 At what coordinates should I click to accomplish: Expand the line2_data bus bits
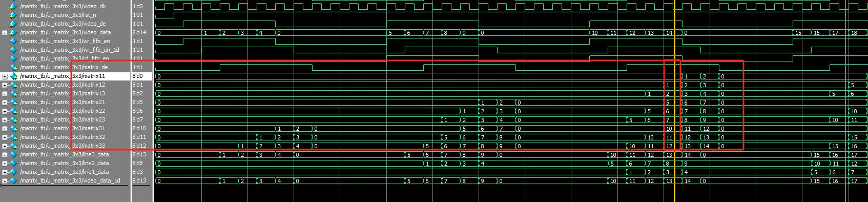pyautogui.click(x=5, y=164)
